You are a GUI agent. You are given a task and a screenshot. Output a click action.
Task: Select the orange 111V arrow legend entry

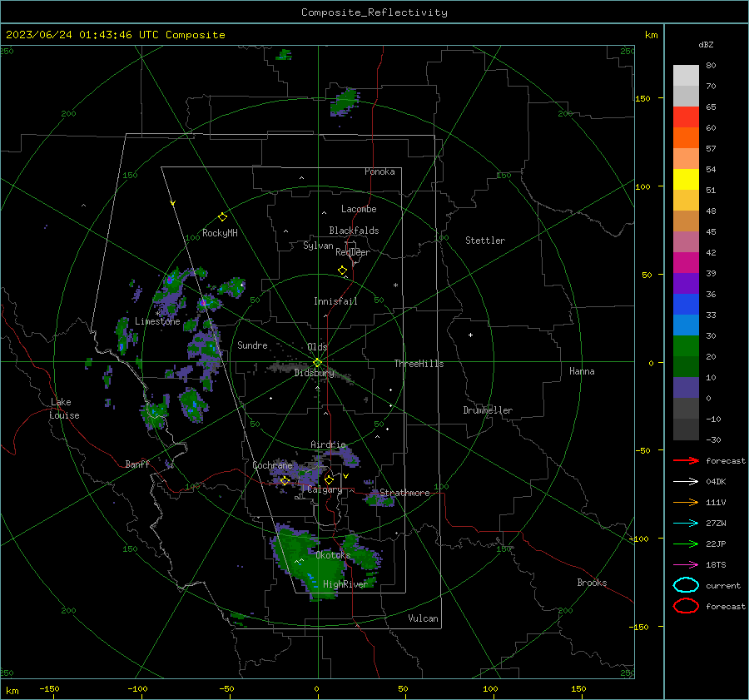tap(686, 502)
